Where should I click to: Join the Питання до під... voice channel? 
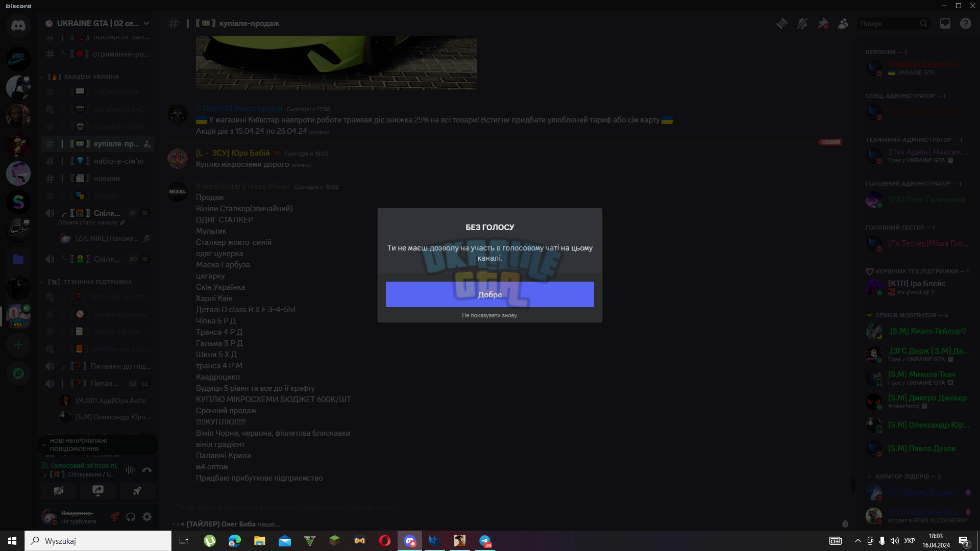pos(97,366)
